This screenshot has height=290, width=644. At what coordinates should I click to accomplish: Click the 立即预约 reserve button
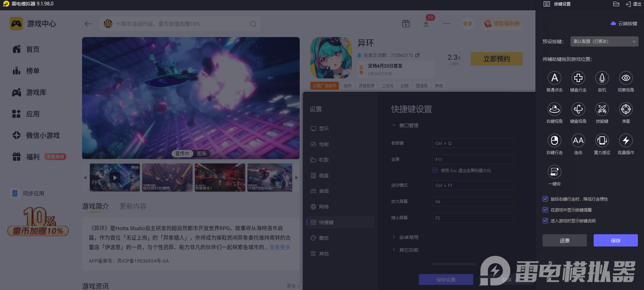tap(497, 59)
